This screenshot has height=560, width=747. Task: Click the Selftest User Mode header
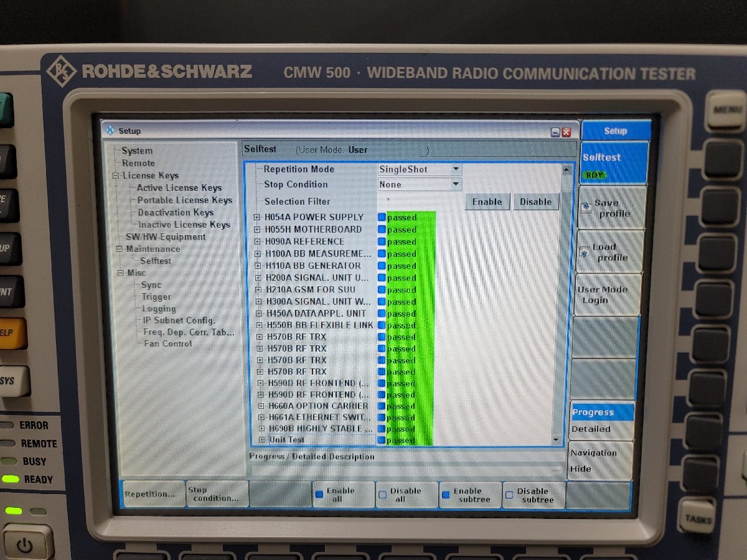tap(409, 149)
